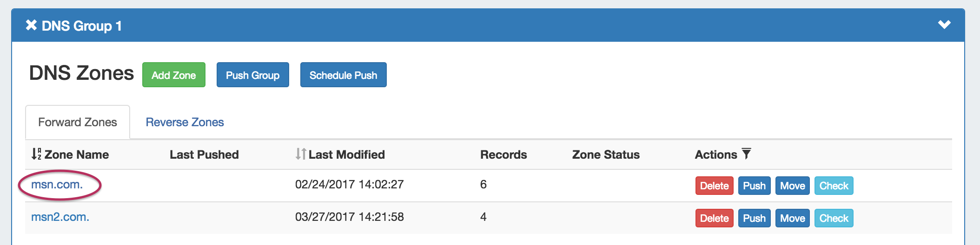980x245 pixels.
Task: Move the msn.com. zone
Action: tap(792, 186)
